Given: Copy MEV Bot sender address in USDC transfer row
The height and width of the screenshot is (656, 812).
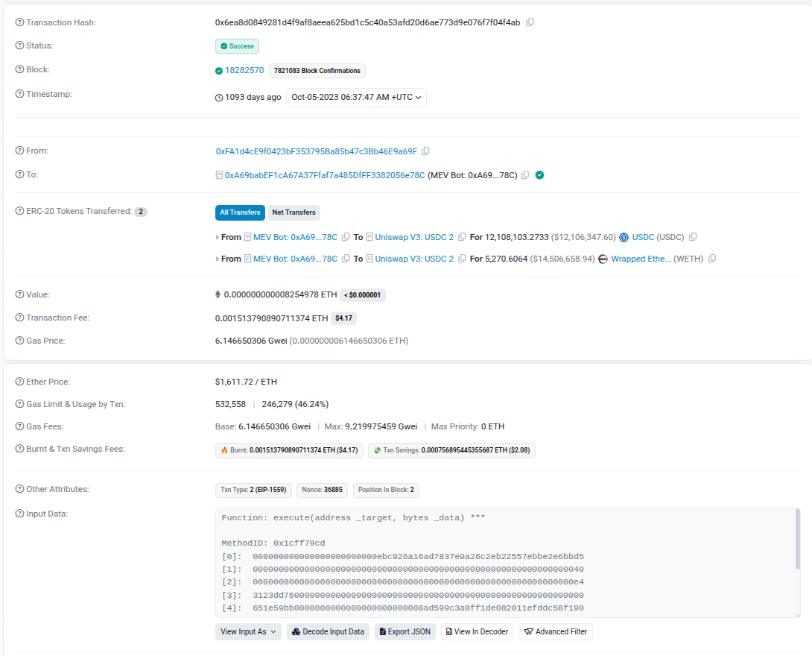Looking at the screenshot, I should click(x=346, y=237).
